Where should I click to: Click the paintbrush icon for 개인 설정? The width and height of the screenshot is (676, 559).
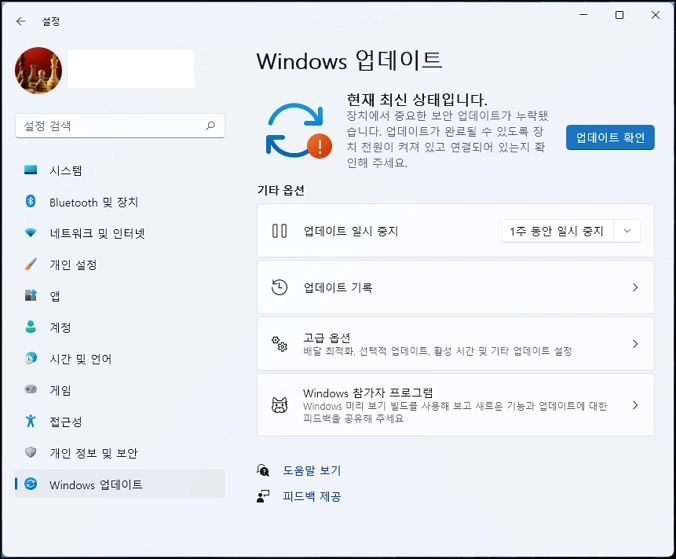pyautogui.click(x=31, y=264)
